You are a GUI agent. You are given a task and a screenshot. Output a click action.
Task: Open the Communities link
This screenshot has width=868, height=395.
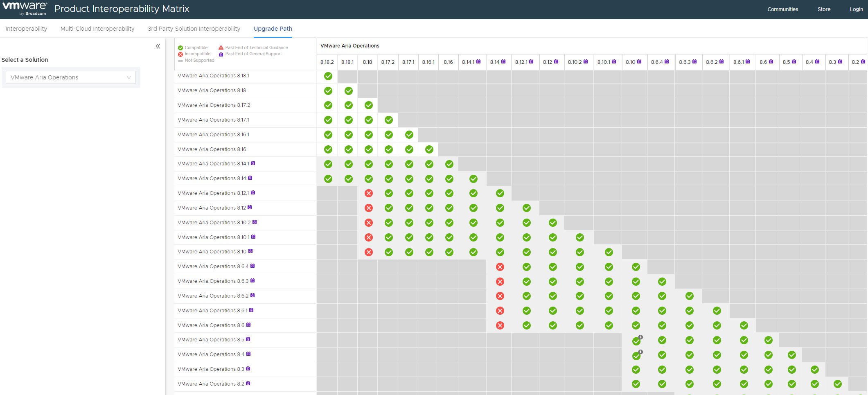[782, 9]
